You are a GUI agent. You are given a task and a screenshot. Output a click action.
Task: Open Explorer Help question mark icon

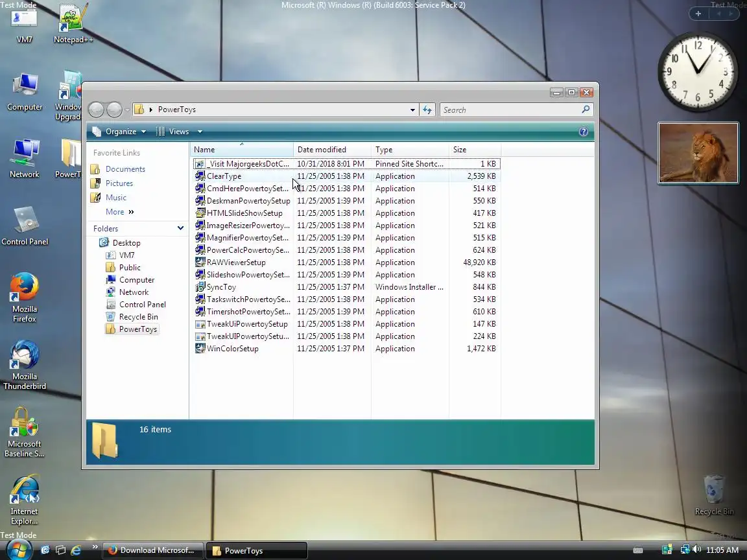pyautogui.click(x=584, y=132)
